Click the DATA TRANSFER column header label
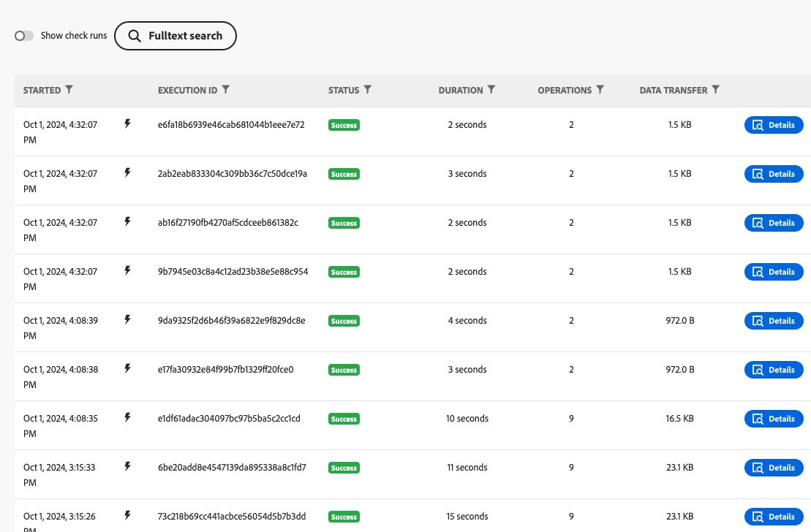The image size is (811, 532). 674,90
